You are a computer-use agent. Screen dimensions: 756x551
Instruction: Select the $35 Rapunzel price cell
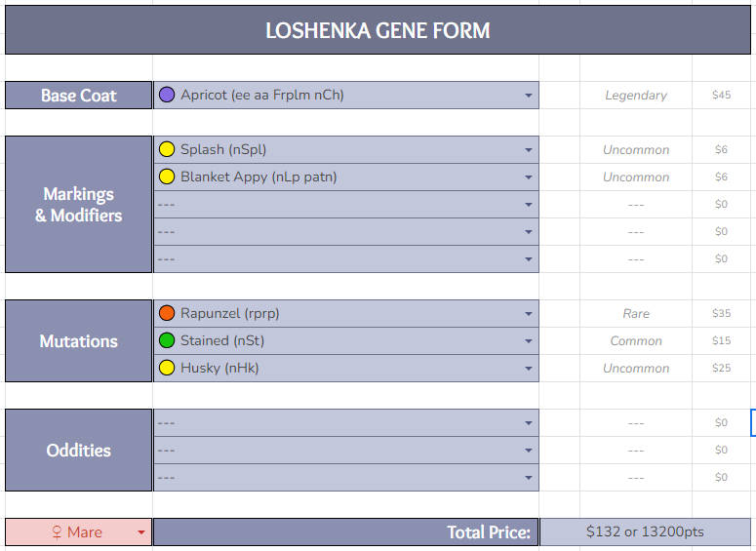click(x=721, y=314)
